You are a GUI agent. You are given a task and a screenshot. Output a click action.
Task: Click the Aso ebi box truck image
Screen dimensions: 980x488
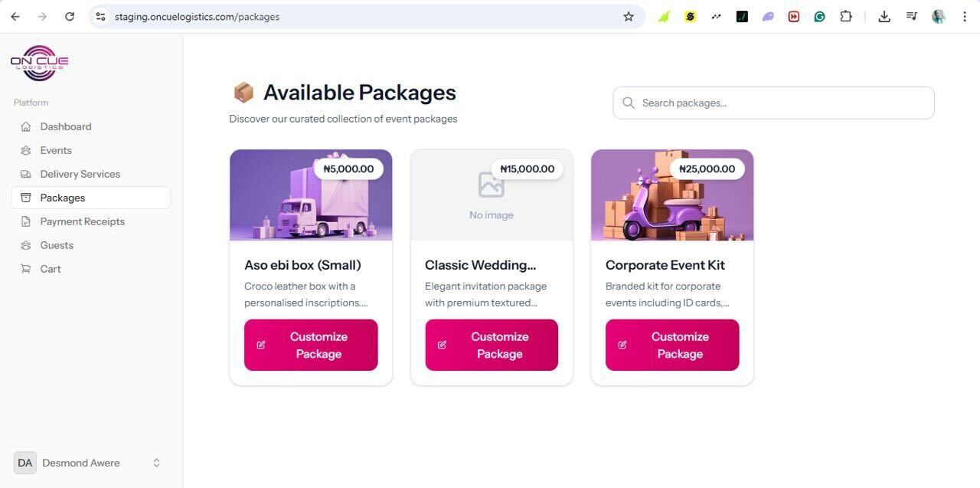pyautogui.click(x=311, y=201)
